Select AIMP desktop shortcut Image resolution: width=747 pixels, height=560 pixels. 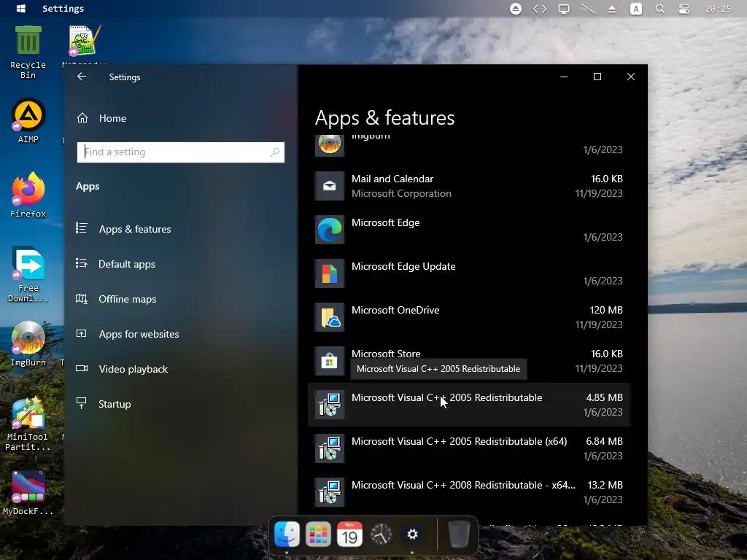click(x=28, y=120)
